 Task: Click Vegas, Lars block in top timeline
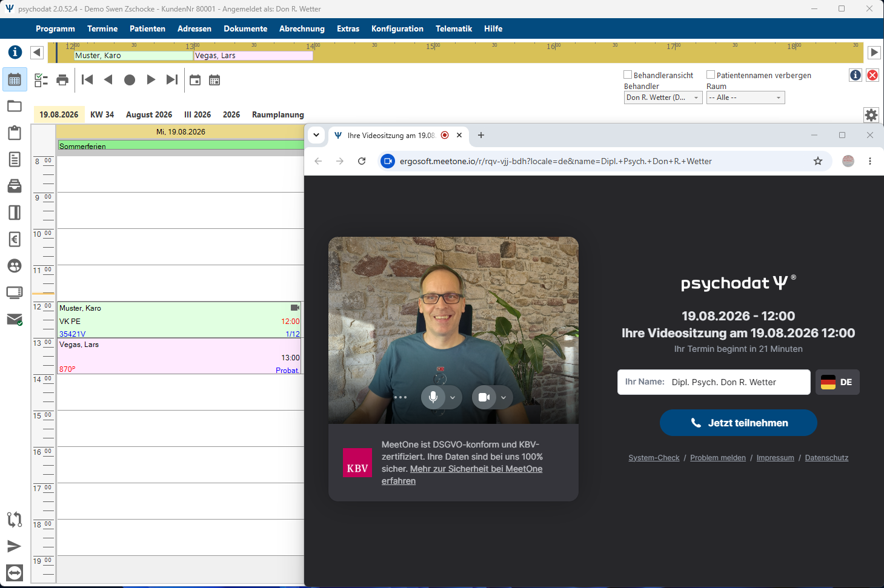(x=254, y=55)
